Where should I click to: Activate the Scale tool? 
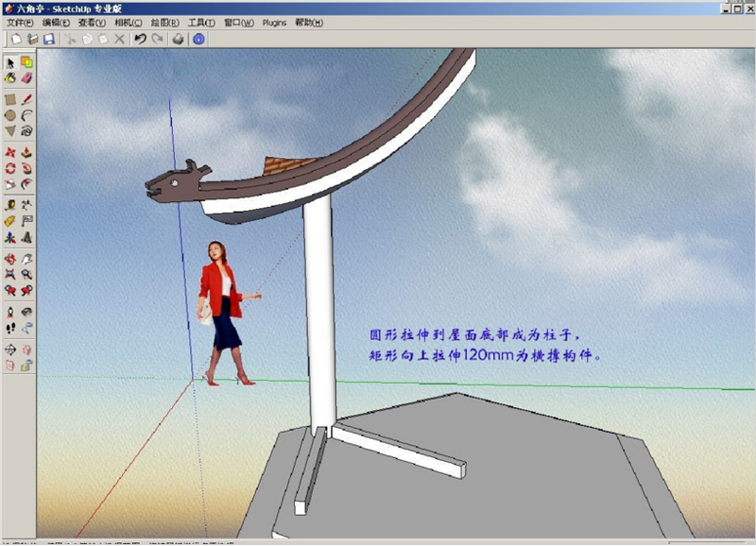(10, 184)
